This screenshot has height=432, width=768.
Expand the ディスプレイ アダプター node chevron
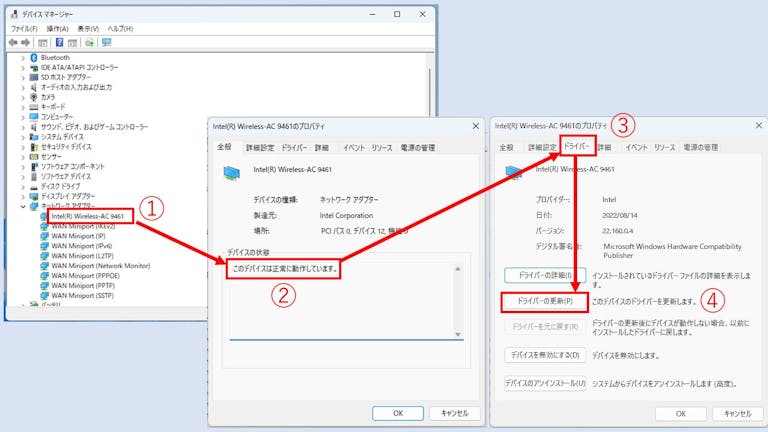[x=23, y=196]
